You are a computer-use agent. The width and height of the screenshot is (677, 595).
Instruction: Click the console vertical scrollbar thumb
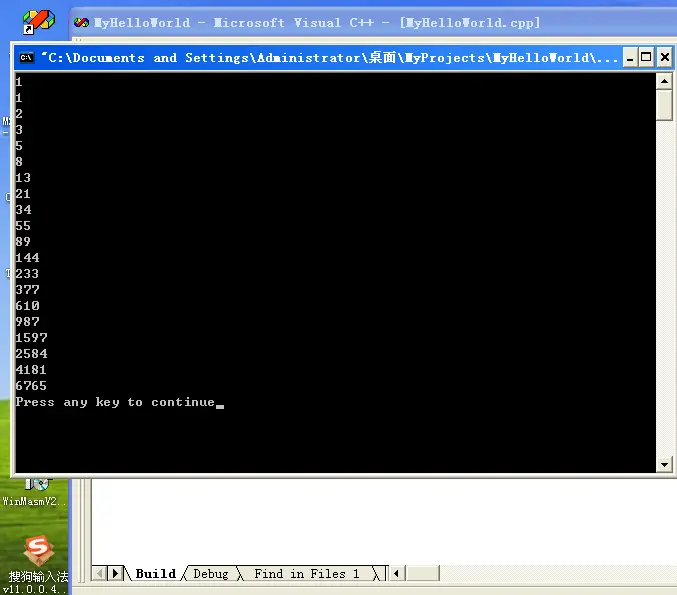664,105
